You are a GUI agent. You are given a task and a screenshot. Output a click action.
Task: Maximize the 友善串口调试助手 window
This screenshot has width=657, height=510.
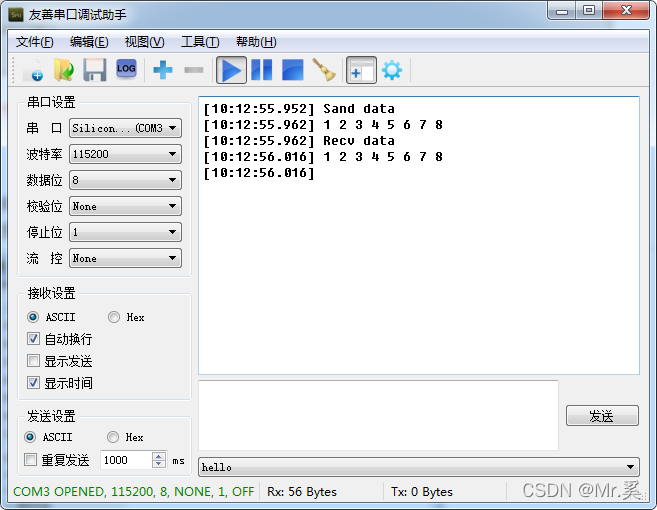[x=589, y=11]
